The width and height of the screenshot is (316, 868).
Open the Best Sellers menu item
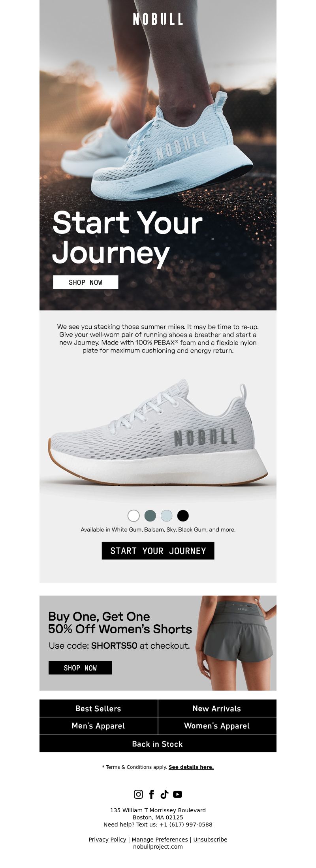point(98,708)
